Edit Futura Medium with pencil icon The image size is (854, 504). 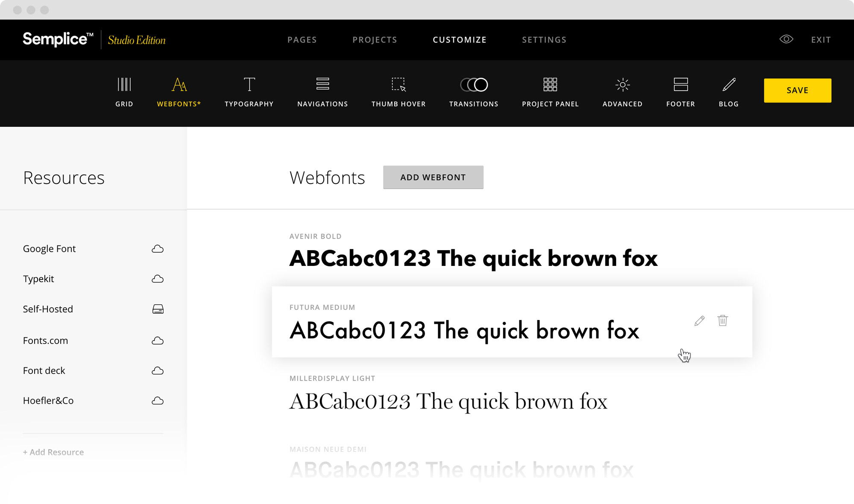[699, 320]
